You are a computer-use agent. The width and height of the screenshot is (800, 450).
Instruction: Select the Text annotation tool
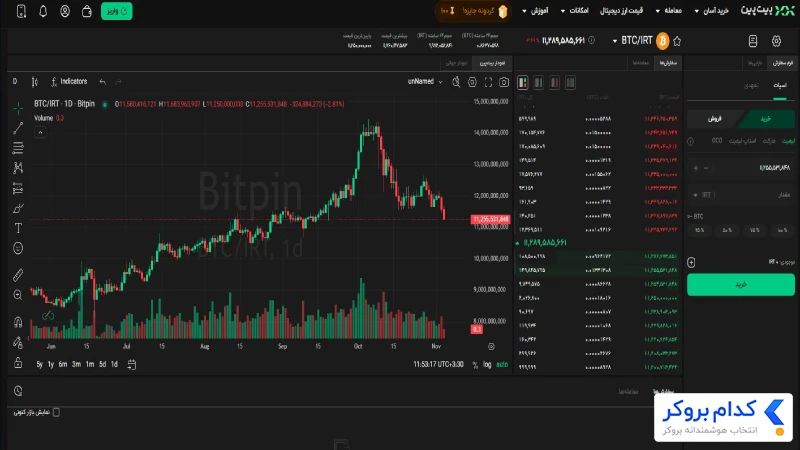pyautogui.click(x=18, y=228)
